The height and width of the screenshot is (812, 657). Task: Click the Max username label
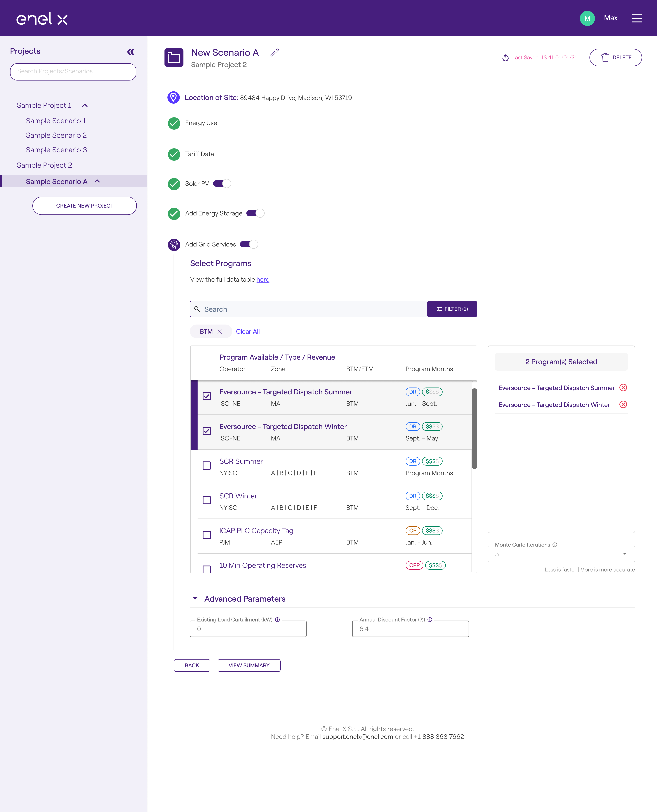pyautogui.click(x=610, y=18)
